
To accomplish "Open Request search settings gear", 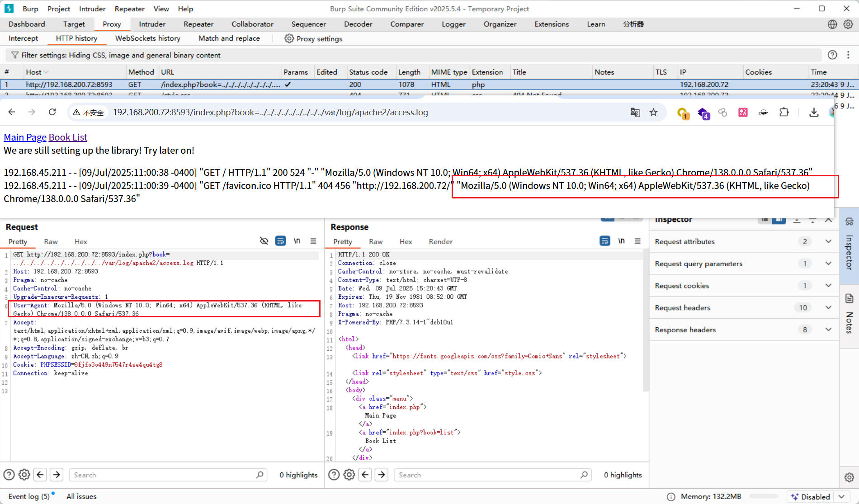I will [x=24, y=475].
